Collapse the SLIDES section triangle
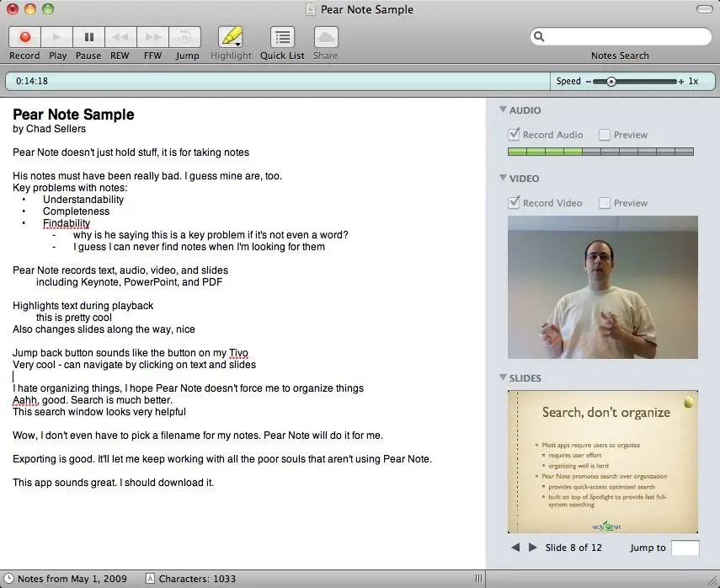720x588 pixels. point(503,377)
